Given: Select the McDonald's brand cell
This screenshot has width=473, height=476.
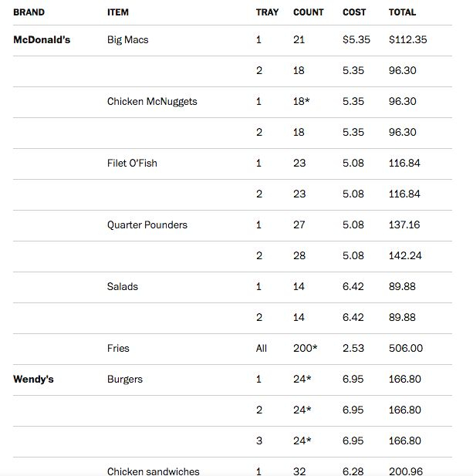Looking at the screenshot, I should point(42,39).
